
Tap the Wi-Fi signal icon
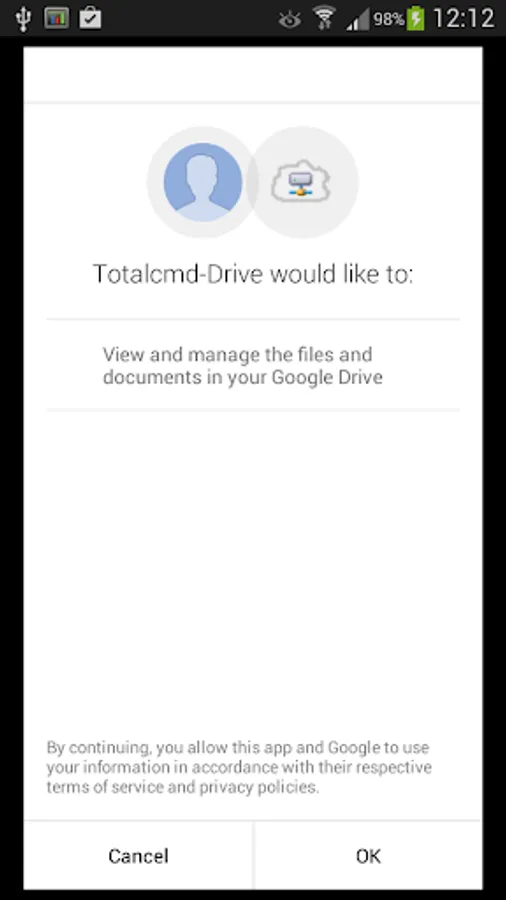point(324,18)
